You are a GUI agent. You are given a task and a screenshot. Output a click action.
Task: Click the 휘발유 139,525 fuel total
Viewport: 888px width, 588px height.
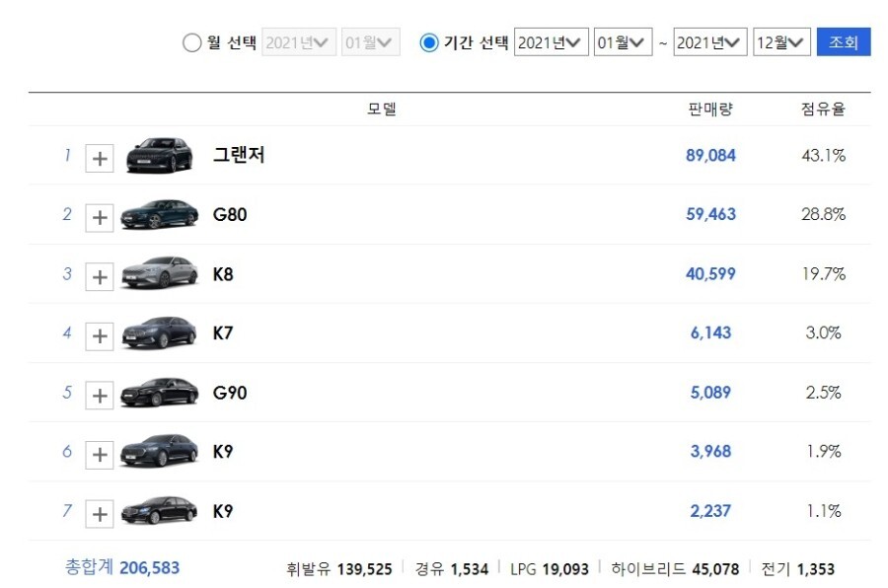point(338,568)
